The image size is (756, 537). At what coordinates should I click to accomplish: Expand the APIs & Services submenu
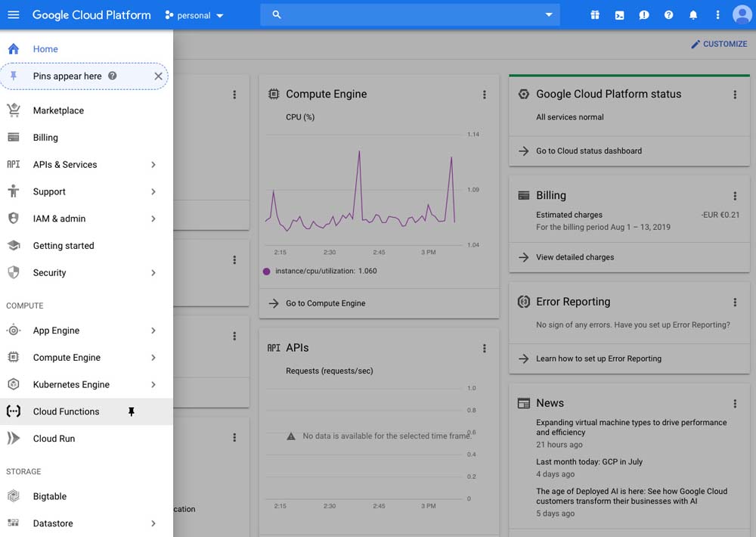pos(153,165)
